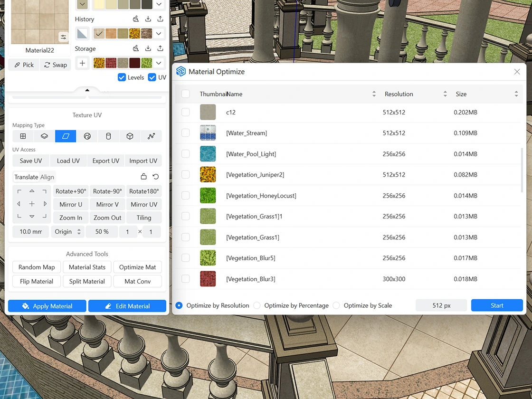Click the Optimize Mat button

click(137, 267)
